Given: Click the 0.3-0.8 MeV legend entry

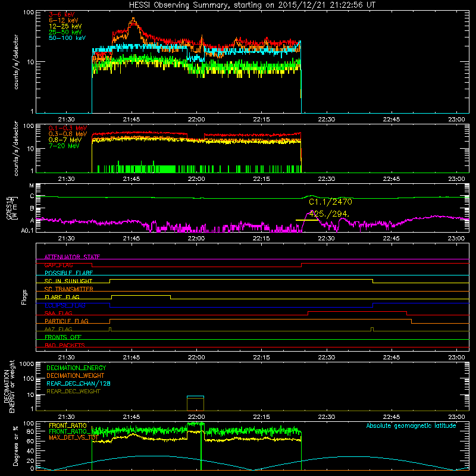Looking at the screenshot, I should click(x=68, y=134).
